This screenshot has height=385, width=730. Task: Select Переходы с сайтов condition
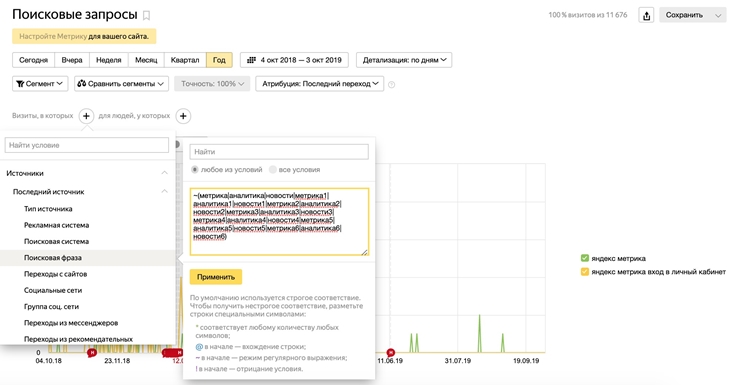pos(55,274)
